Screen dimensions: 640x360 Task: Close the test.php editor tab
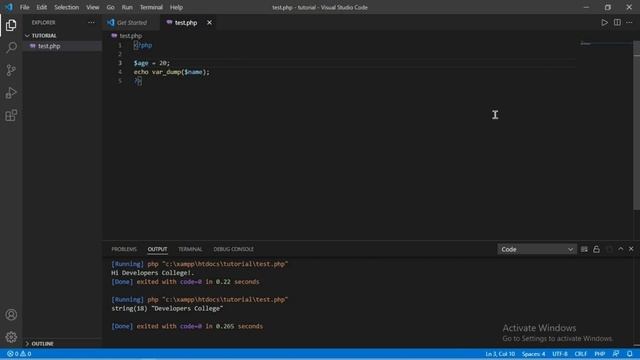209,22
